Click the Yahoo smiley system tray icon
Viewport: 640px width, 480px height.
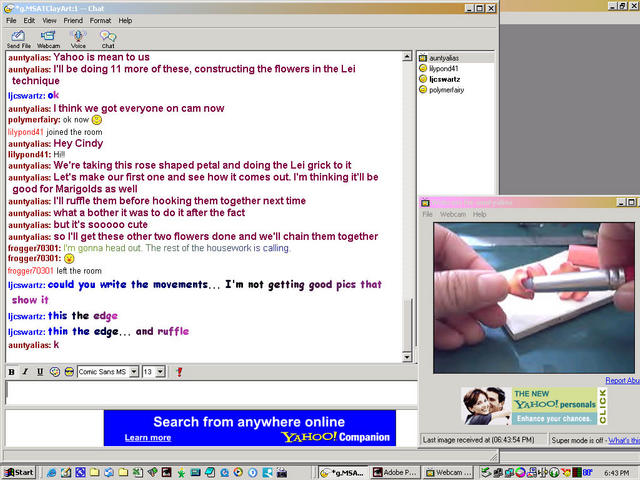pyautogui.click(x=565, y=473)
